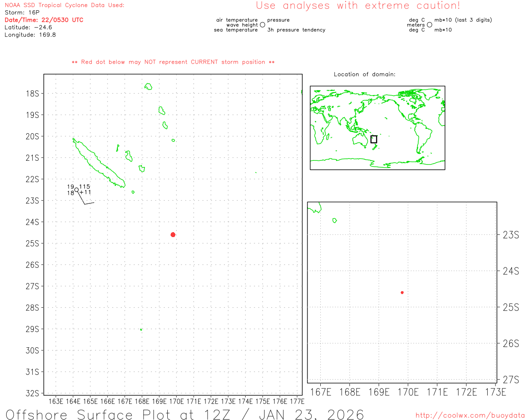Viewport: 525px width, 420px height.
Task: Click the station pressure tendency '+11'
Action: [x=85, y=192]
